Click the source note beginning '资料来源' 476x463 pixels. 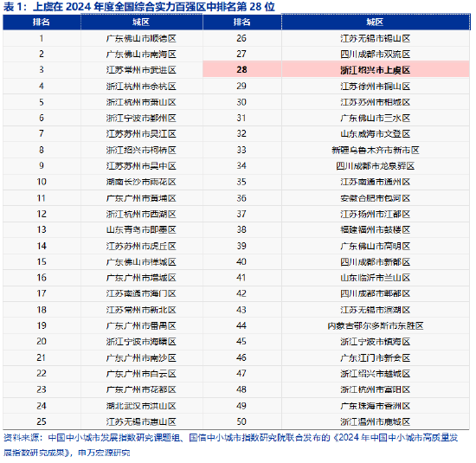tap(231, 445)
